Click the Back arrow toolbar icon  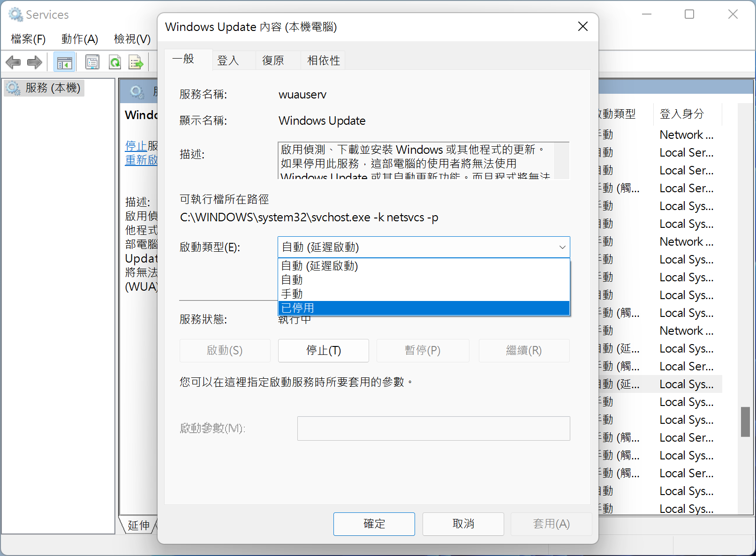click(x=13, y=62)
